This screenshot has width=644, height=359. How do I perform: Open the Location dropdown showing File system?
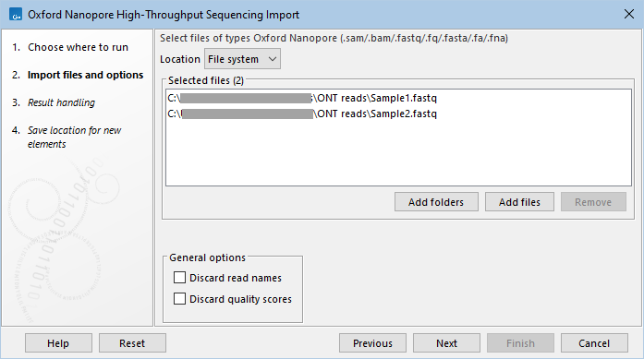pos(242,59)
